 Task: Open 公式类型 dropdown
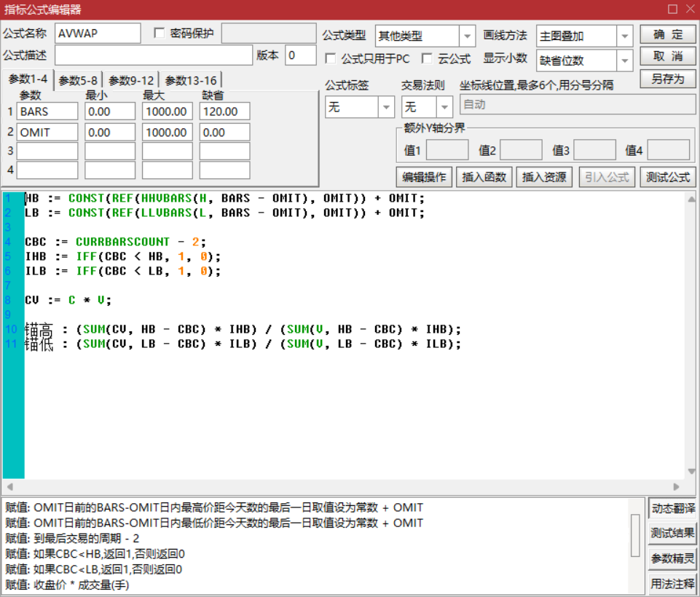coord(467,36)
